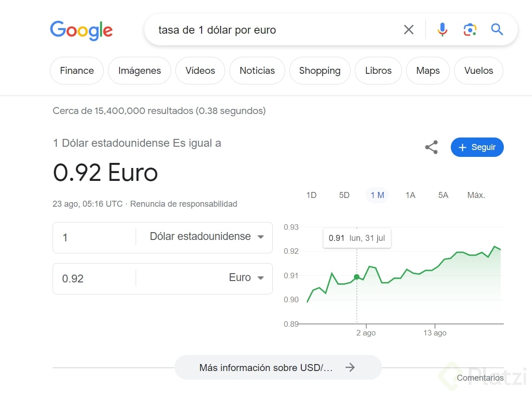Image resolution: width=532 pixels, height=395 pixels.
Task: Go to Google home via the logo
Action: pos(81,30)
